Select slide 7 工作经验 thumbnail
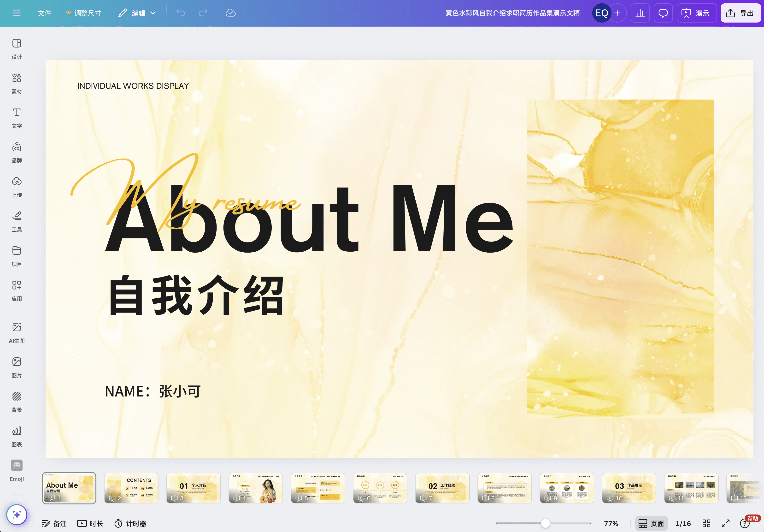This screenshot has width=764, height=532. (442, 488)
